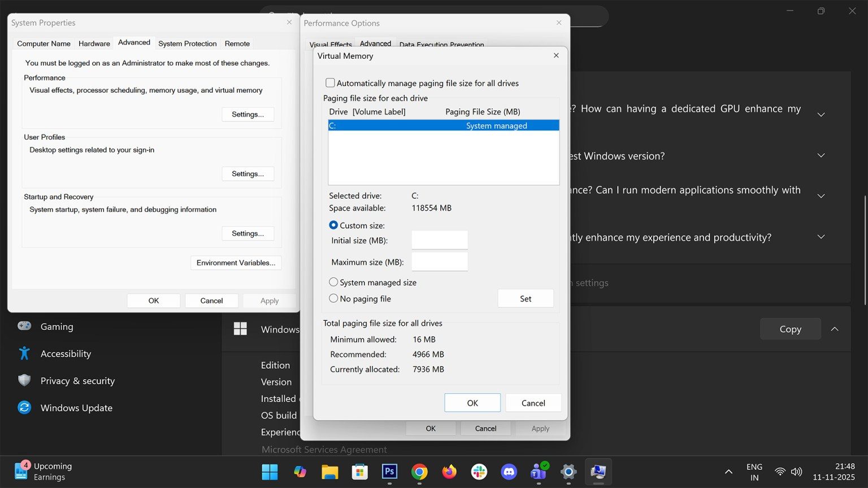Image resolution: width=868 pixels, height=488 pixels.
Task: Open Discord taskbar icon
Action: (x=509, y=472)
